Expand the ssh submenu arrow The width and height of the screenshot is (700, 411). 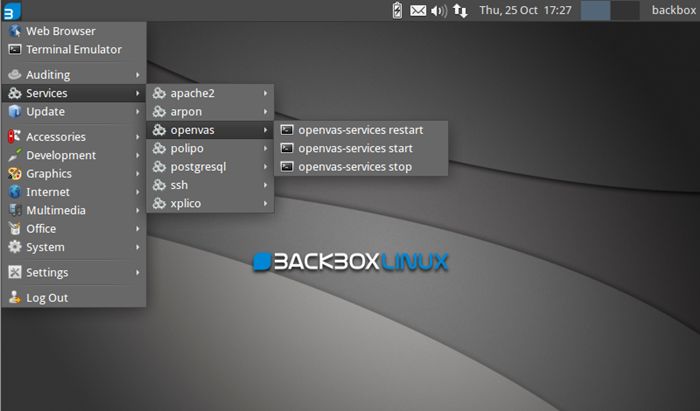click(265, 185)
